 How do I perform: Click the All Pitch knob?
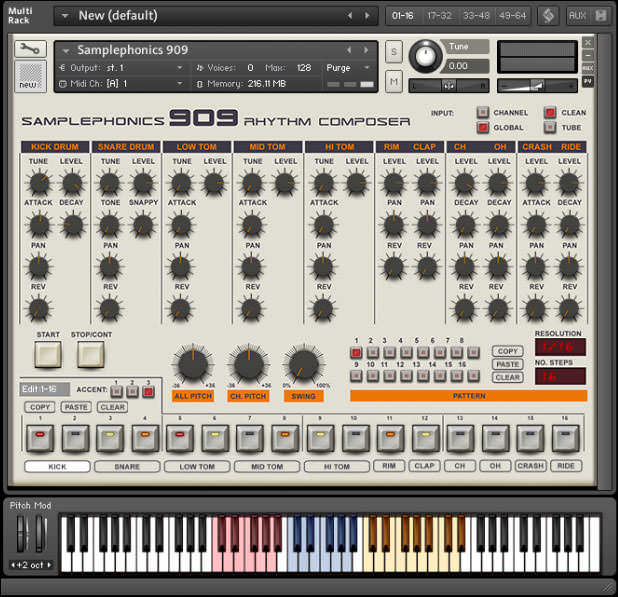(193, 364)
